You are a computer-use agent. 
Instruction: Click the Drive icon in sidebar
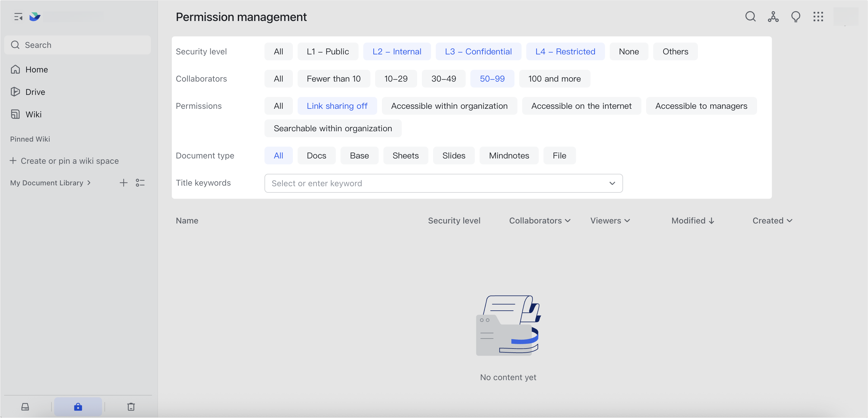tap(15, 92)
